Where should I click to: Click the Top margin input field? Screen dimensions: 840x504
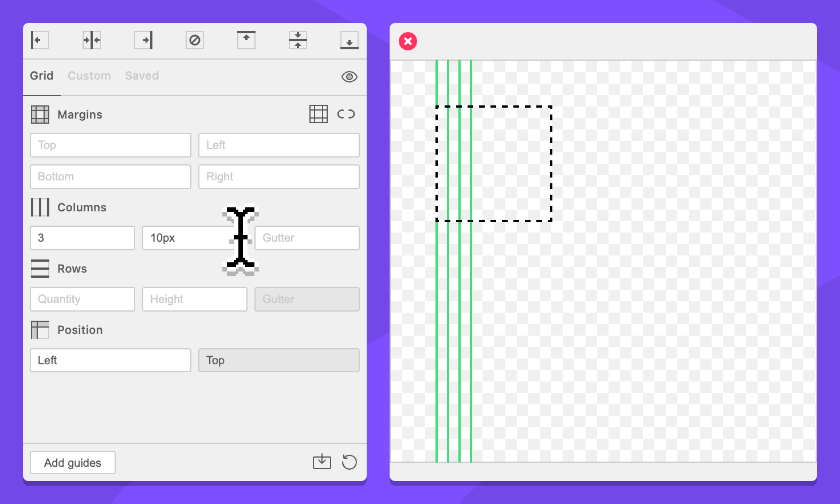coord(111,145)
